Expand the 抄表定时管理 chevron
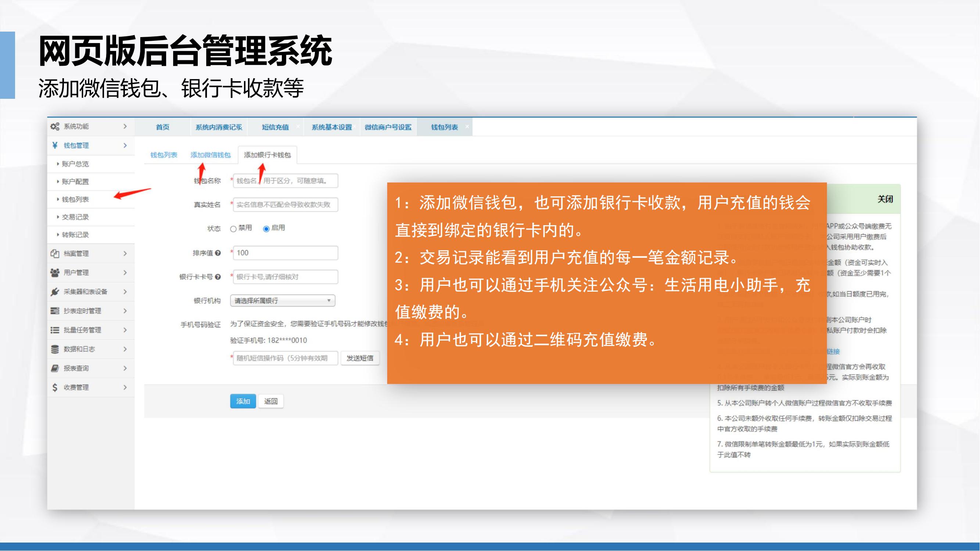 [x=125, y=311]
